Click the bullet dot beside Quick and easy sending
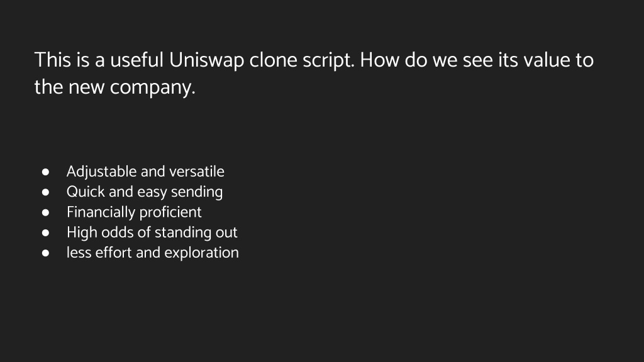 tap(45, 192)
